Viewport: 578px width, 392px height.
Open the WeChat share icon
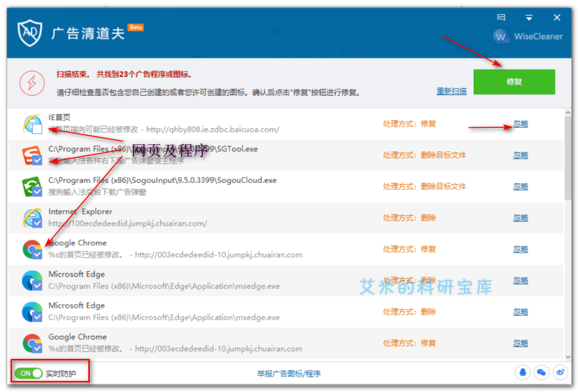541,372
